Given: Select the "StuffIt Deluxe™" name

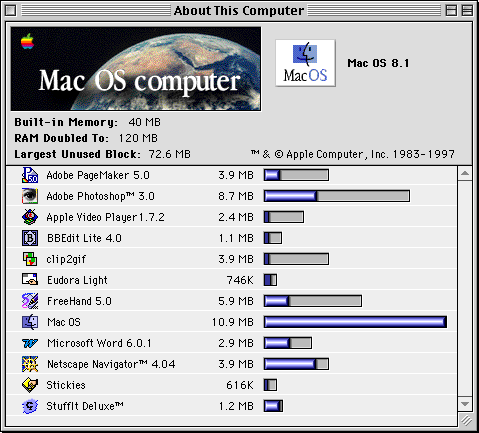Looking at the screenshot, I should 85,406.
